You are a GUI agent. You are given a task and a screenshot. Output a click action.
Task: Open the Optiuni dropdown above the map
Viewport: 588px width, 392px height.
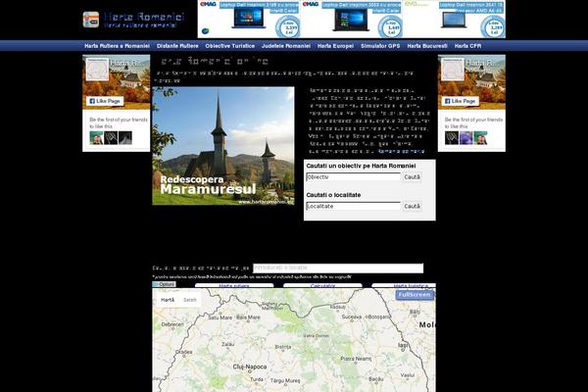165,284
